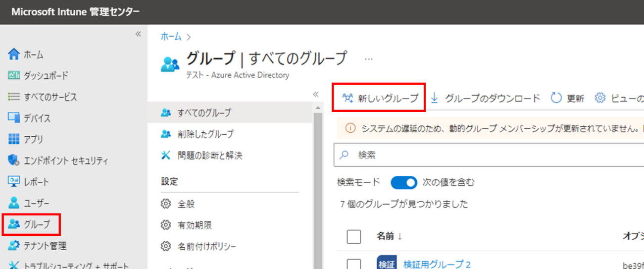This screenshot has width=644, height=269.
Task: Click the Deleted groups (削除したグループ) icon
Action: (166, 134)
